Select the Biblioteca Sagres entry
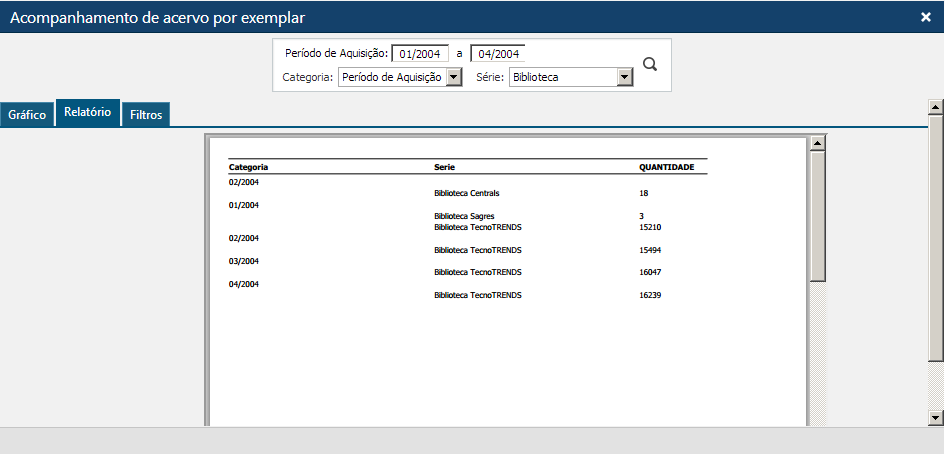The height and width of the screenshot is (454, 945). coord(464,216)
